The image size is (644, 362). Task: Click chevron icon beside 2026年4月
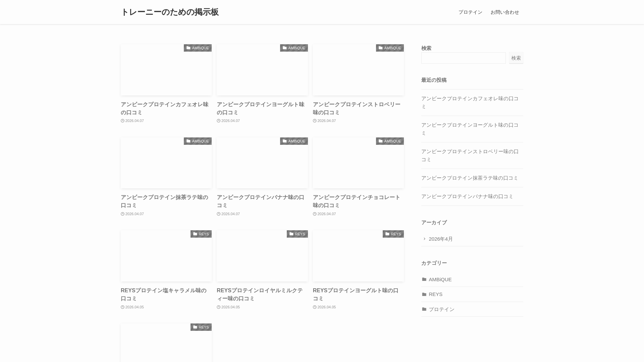pos(424,239)
